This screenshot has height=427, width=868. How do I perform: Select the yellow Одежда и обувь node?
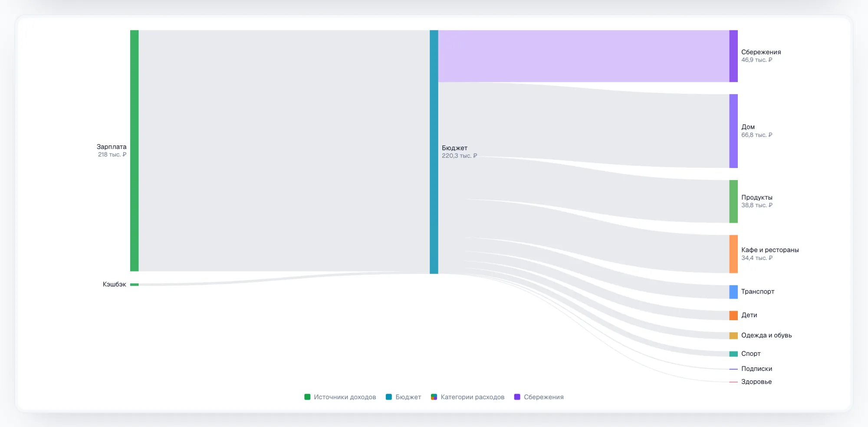coord(733,335)
